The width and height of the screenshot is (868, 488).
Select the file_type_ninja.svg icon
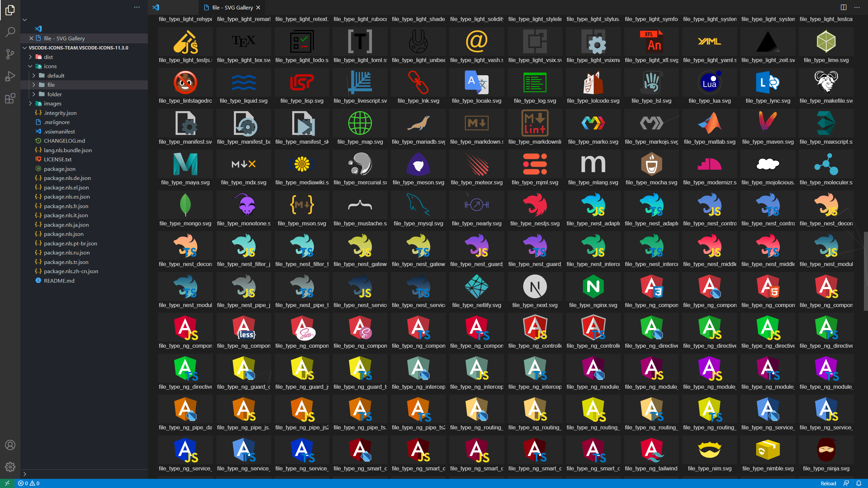pos(826,450)
